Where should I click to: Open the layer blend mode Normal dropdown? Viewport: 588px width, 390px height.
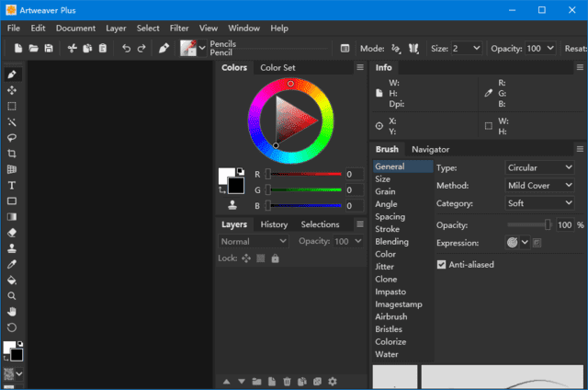(x=254, y=241)
